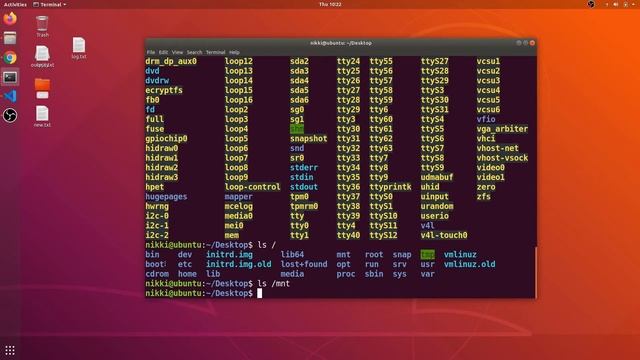Open the Terminal menu in menu bar
This screenshot has height=360, width=640.
[216, 52]
